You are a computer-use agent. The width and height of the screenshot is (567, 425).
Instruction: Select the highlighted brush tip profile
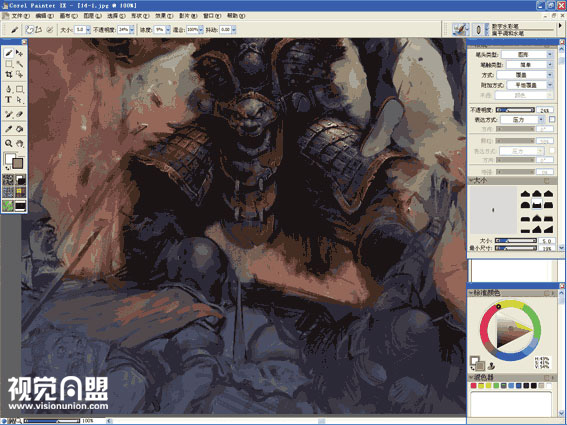537,205
